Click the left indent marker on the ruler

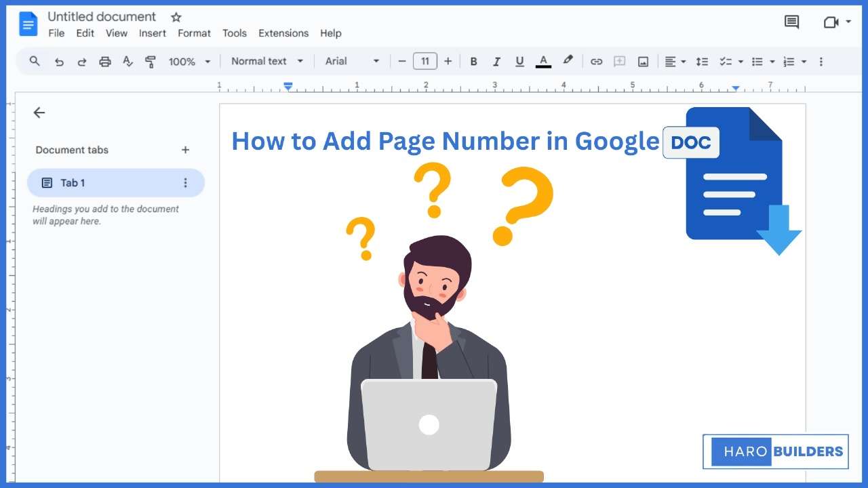[x=288, y=87]
